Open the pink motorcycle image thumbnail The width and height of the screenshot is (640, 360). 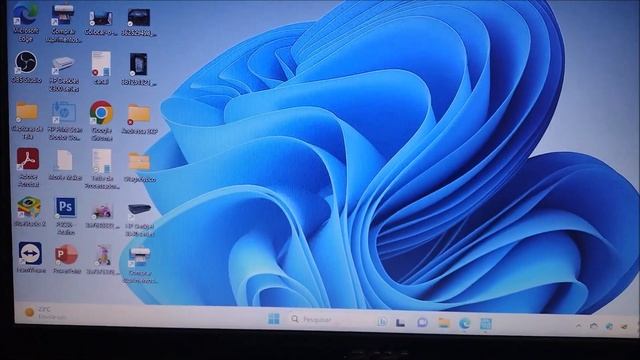coord(102,216)
